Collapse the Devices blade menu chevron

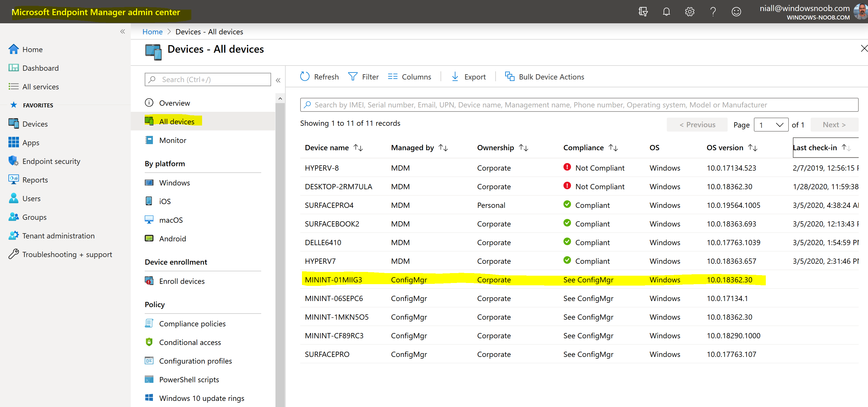click(278, 80)
